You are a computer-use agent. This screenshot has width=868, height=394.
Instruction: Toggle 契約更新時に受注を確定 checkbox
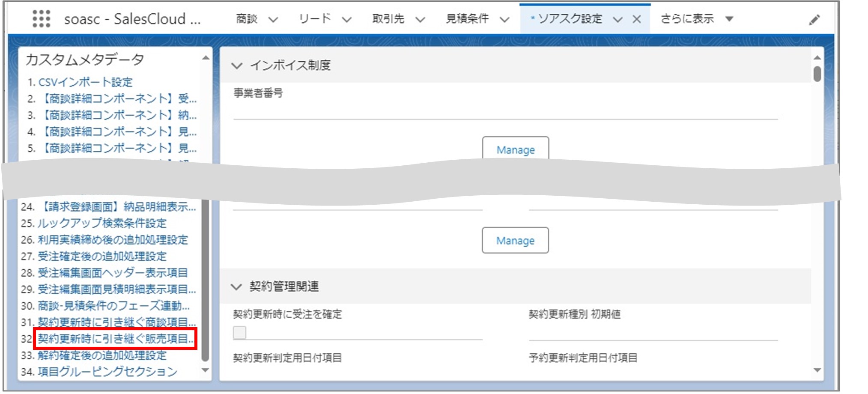click(239, 332)
